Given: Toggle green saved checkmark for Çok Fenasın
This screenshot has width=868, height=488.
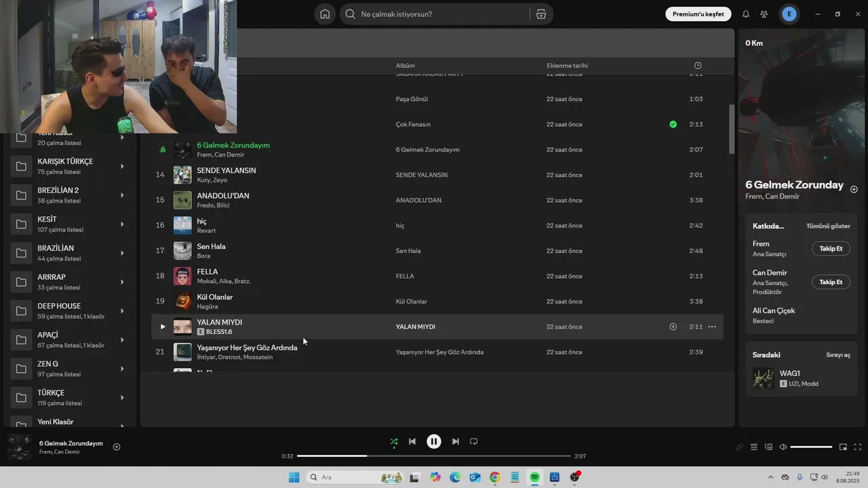Looking at the screenshot, I should (673, 124).
